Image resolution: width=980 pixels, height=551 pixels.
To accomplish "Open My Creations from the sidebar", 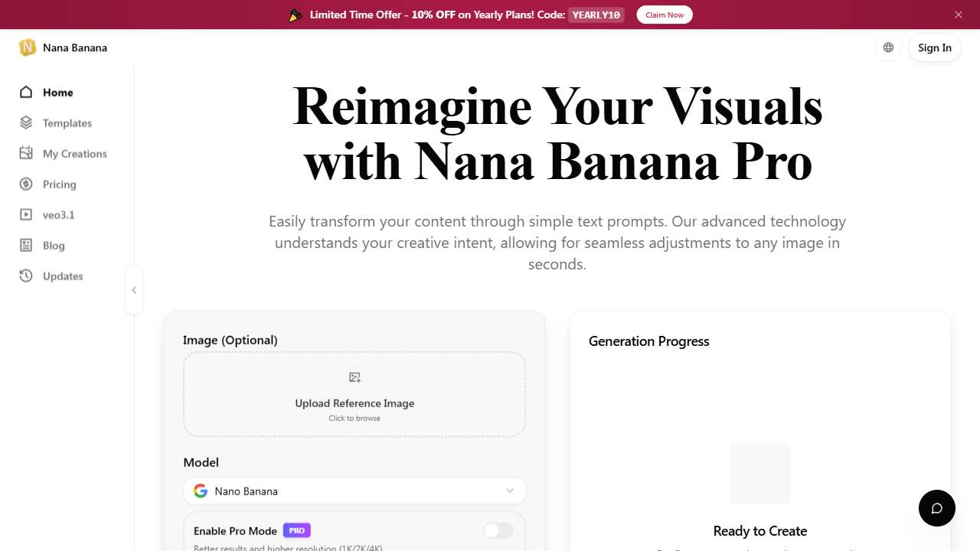I will pos(25,153).
